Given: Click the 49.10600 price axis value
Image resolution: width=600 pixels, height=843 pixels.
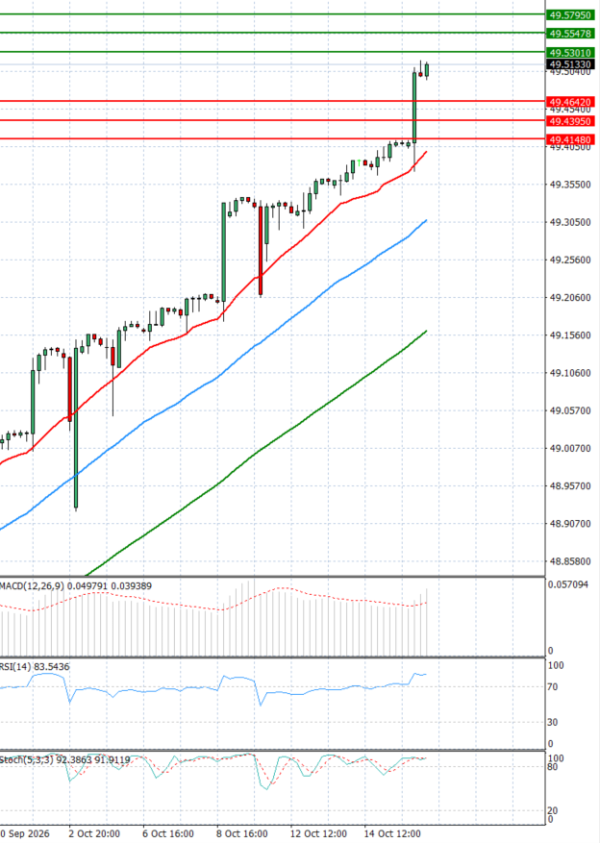Looking at the screenshot, I should pos(570,373).
